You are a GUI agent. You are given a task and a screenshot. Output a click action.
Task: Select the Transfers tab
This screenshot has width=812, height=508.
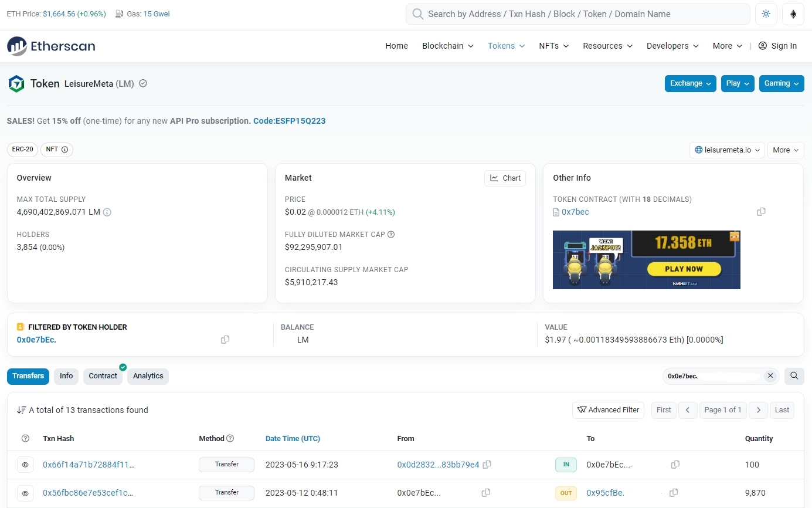tap(28, 376)
